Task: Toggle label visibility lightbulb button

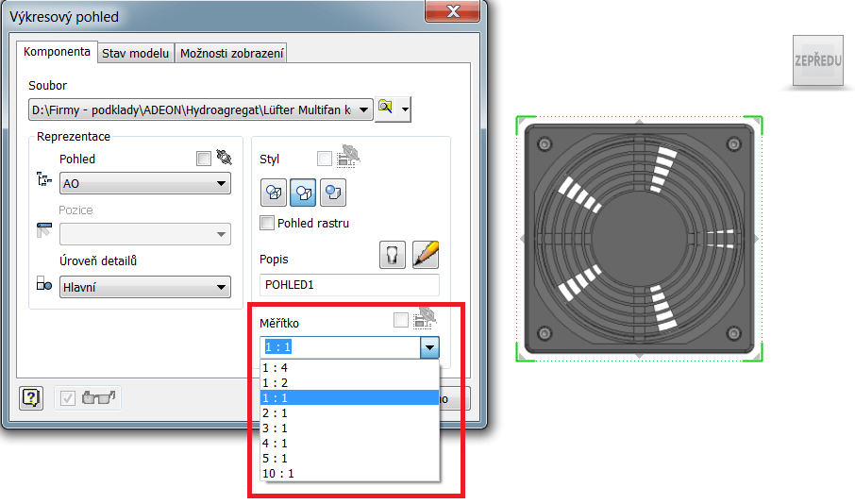Action: [x=392, y=255]
